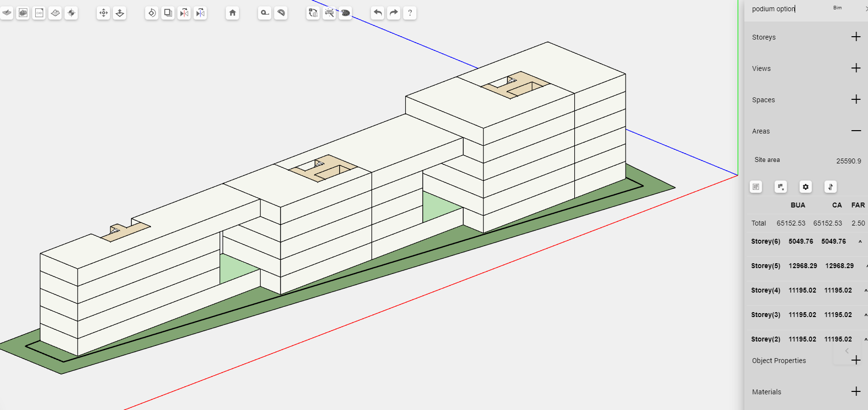Viewport: 868px width, 410px height.
Task: Select the Storey(2) row label
Action: click(x=765, y=339)
